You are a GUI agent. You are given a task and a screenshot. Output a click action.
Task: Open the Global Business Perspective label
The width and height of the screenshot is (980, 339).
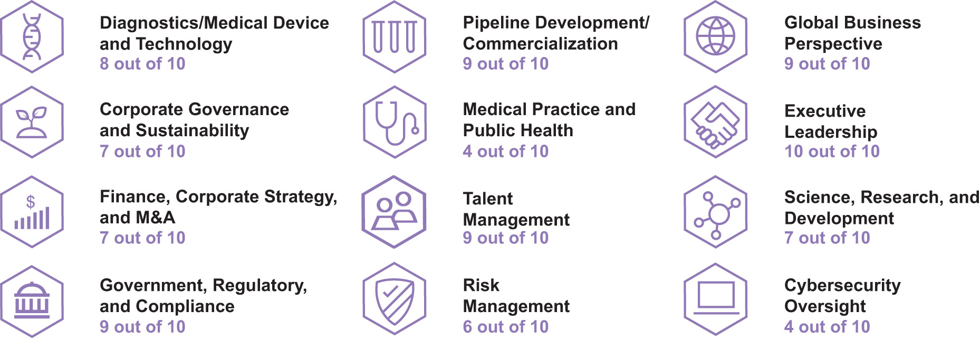852,33
